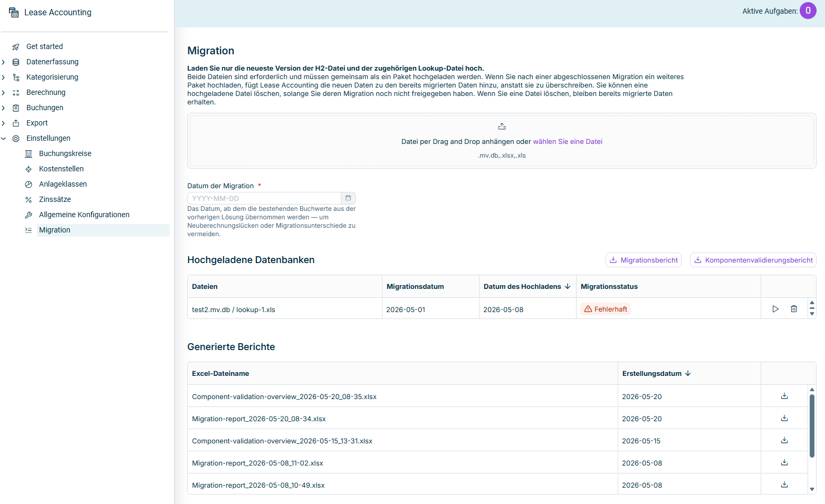Click the Buchungen clipboard icon

pyautogui.click(x=16, y=108)
